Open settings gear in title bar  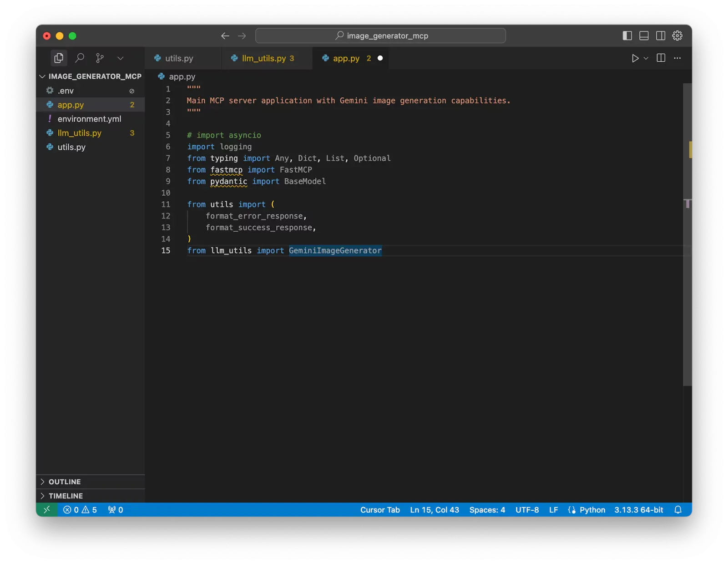pos(677,36)
